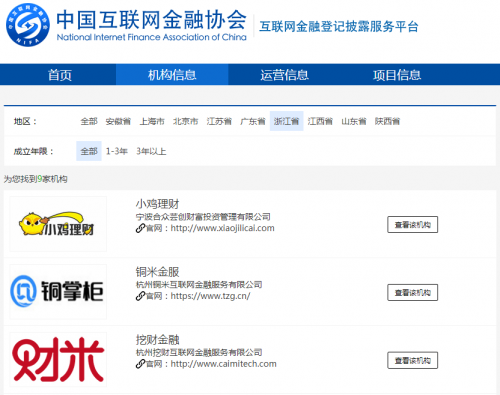Open the https://www.tzg.cn/ website link
500x395 pixels.
[210, 296]
